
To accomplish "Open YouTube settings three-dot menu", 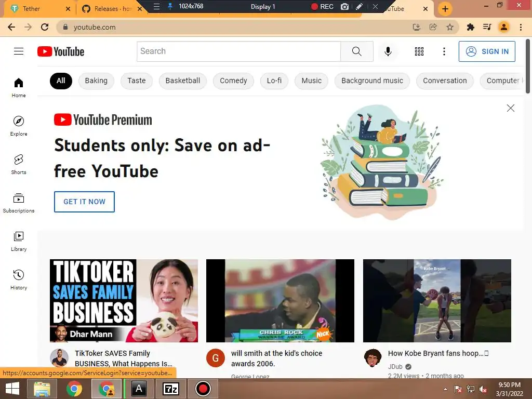I will tap(444, 51).
